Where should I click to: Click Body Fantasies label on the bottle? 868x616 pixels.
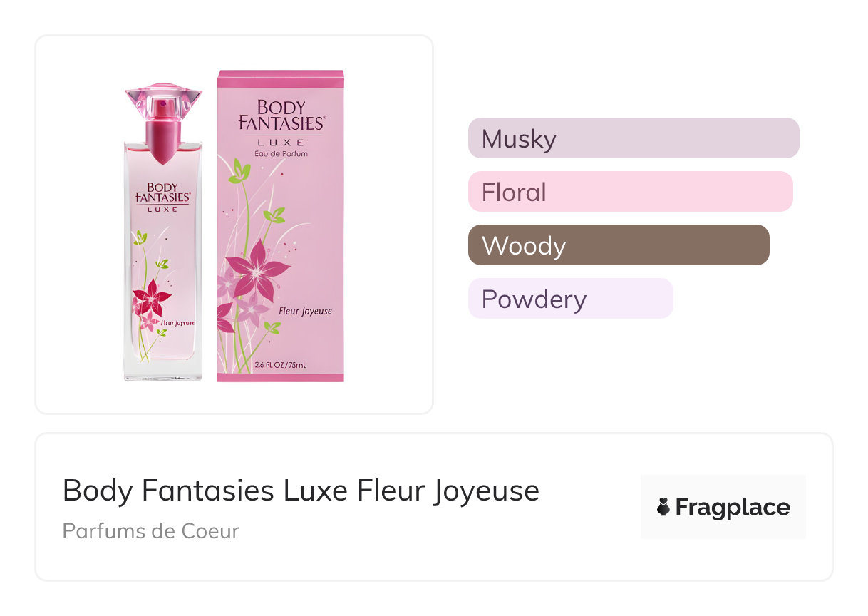point(162,192)
